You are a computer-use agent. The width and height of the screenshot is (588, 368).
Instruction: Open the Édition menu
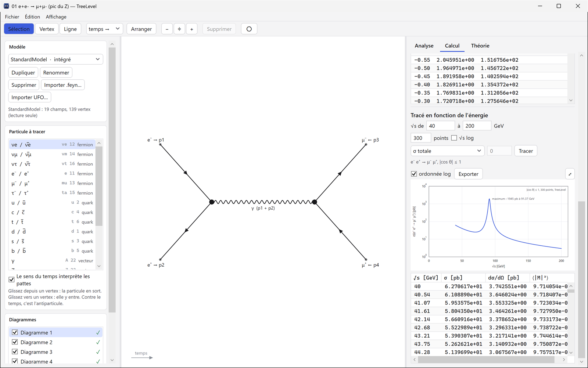pos(32,17)
